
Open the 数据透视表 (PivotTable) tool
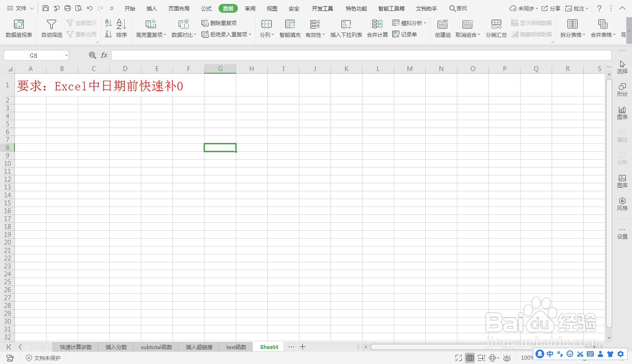coord(19,29)
